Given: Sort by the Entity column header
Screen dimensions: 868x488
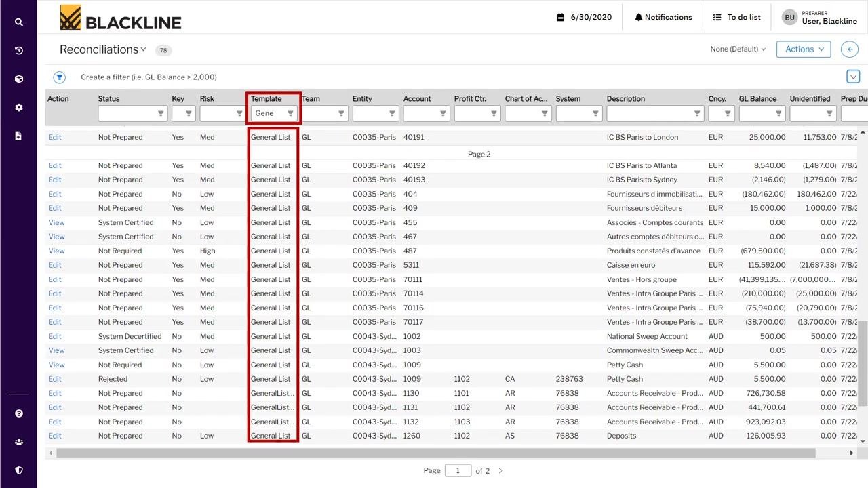Looking at the screenshot, I should pyautogui.click(x=362, y=98).
